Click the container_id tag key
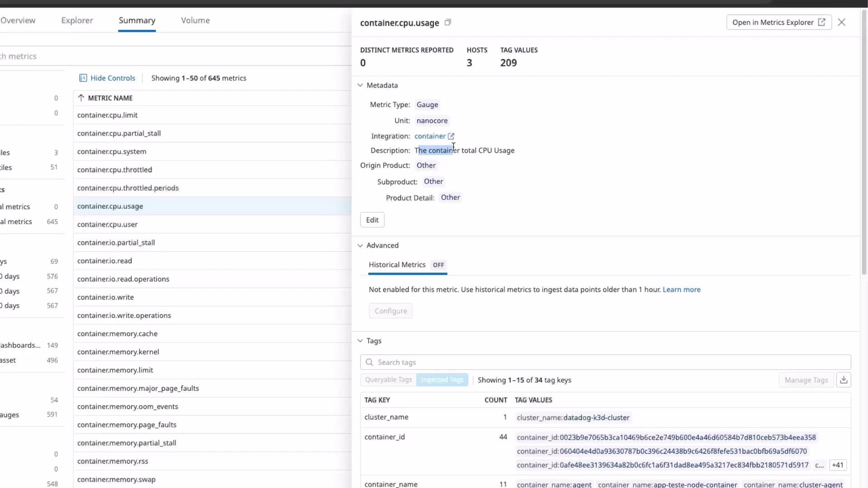This screenshot has height=488, width=868. 385,437
